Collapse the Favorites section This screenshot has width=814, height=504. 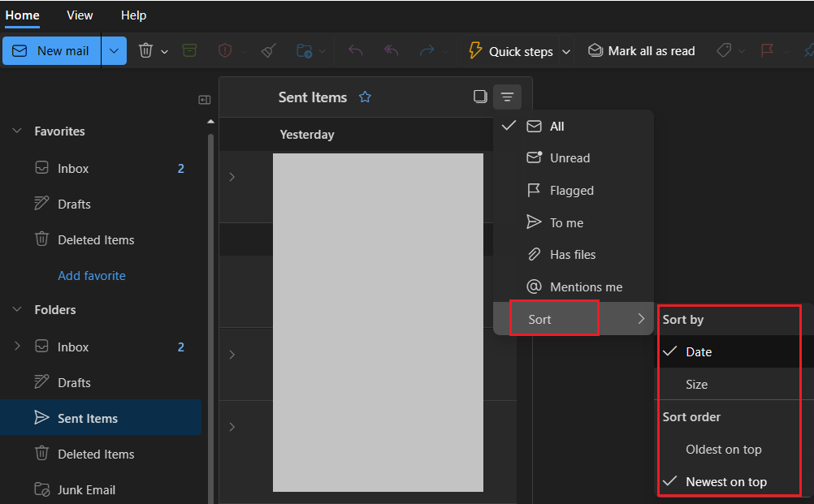17,131
